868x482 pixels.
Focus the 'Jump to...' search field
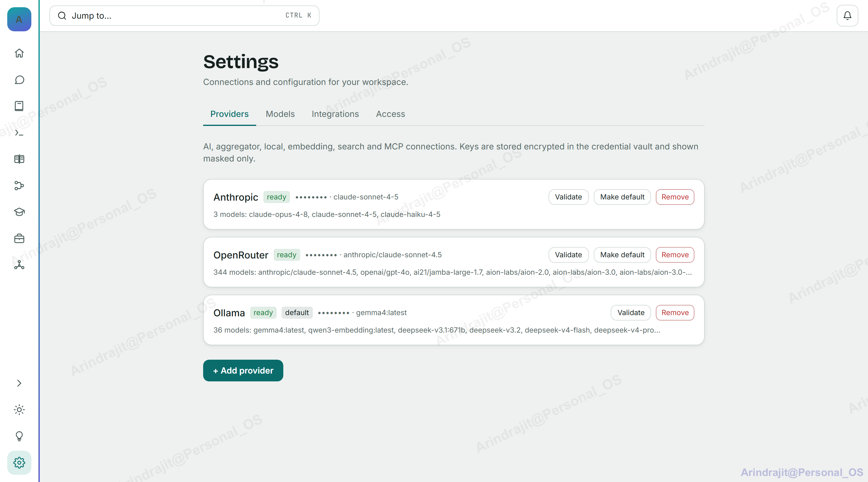click(184, 15)
